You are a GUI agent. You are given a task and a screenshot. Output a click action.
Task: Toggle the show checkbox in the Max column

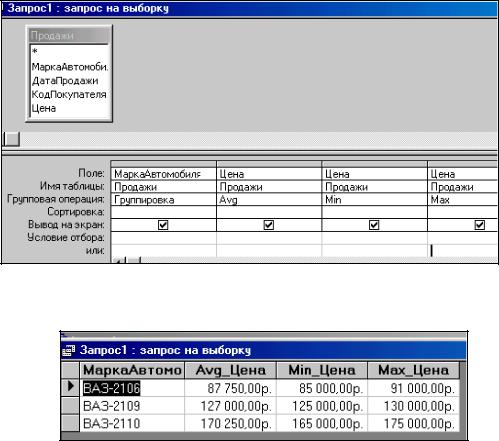coord(480,225)
